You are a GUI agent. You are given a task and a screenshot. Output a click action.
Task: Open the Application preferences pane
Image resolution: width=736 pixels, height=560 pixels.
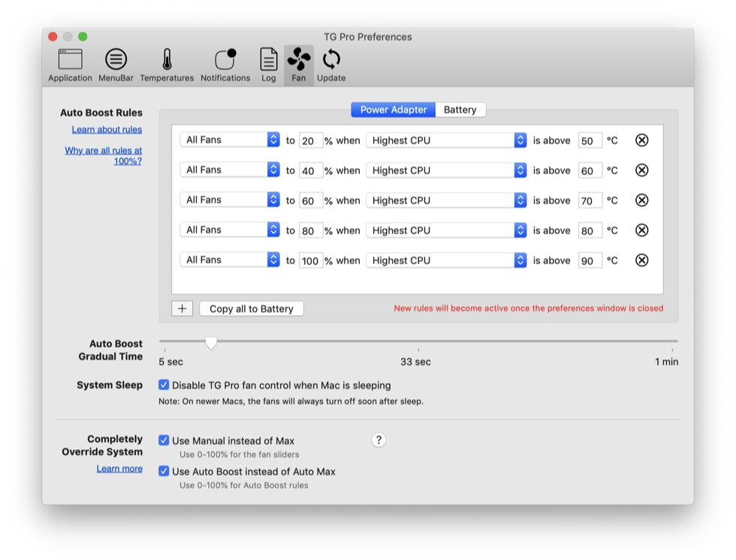tap(70, 65)
